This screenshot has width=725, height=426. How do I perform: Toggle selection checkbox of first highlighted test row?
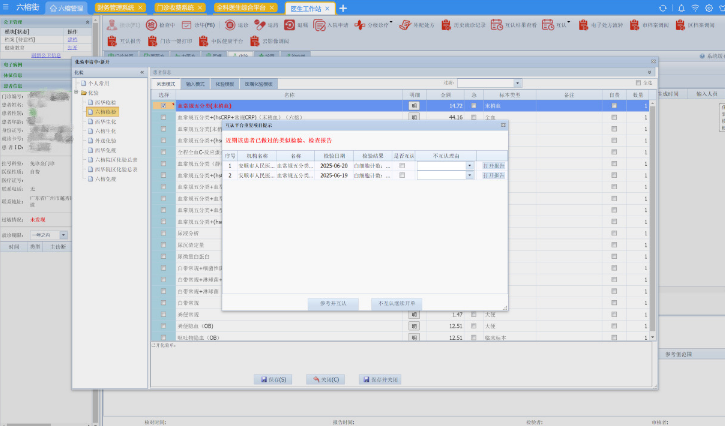(x=163, y=104)
